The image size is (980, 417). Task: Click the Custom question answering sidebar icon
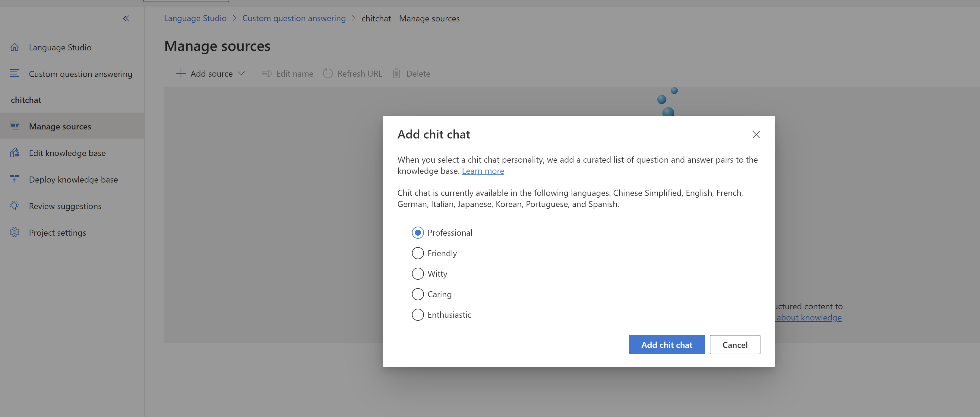tap(14, 74)
